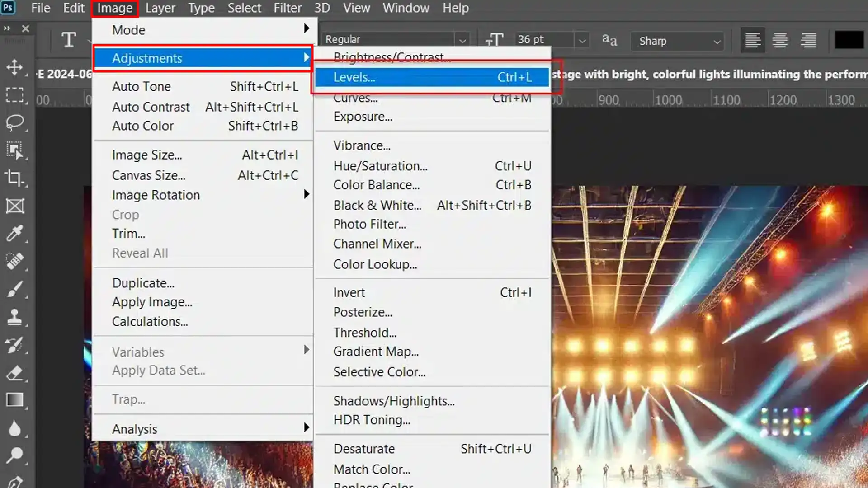This screenshot has width=868, height=488.
Task: Close the toolbar panel with X
Action: click(x=26, y=28)
